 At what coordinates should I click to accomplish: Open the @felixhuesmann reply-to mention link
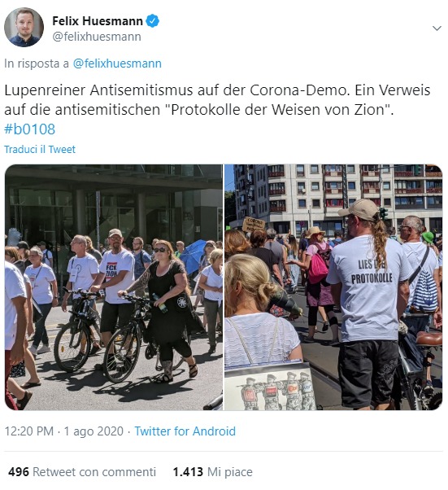pyautogui.click(x=117, y=63)
